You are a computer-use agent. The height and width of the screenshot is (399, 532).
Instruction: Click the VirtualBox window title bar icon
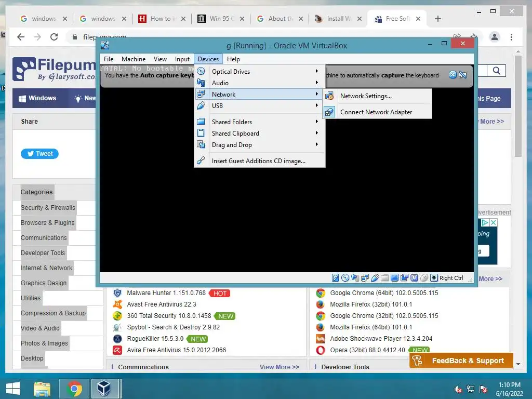tap(105, 45)
